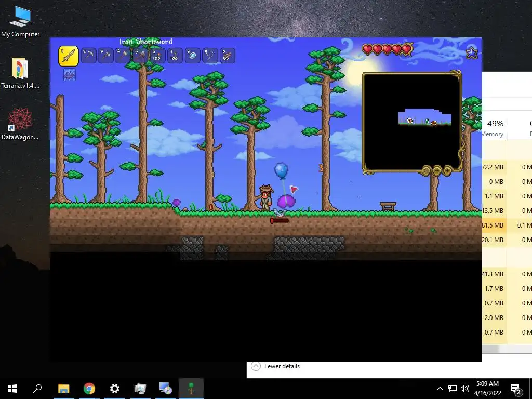Click the 1.1 MB memory cell
The width and height of the screenshot is (532, 399).
(495, 196)
